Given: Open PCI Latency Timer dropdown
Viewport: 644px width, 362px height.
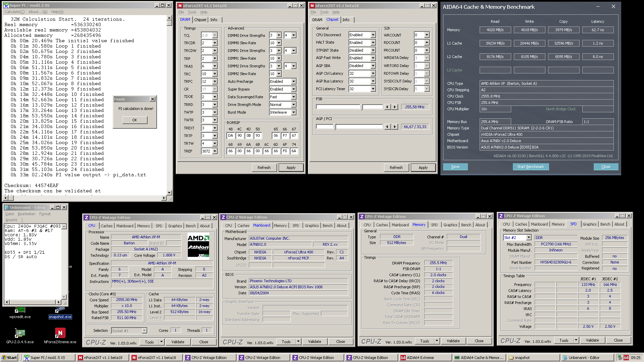Looking at the screenshot, I should (x=373, y=89).
